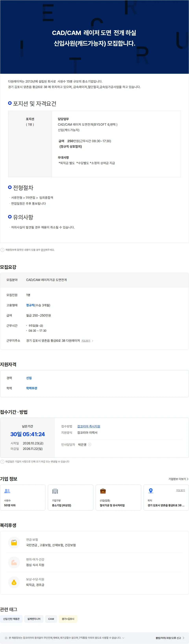Select the 설계엔지니어 tag
Image resolution: width=189 pixels, height=644 pixels.
click(34, 619)
